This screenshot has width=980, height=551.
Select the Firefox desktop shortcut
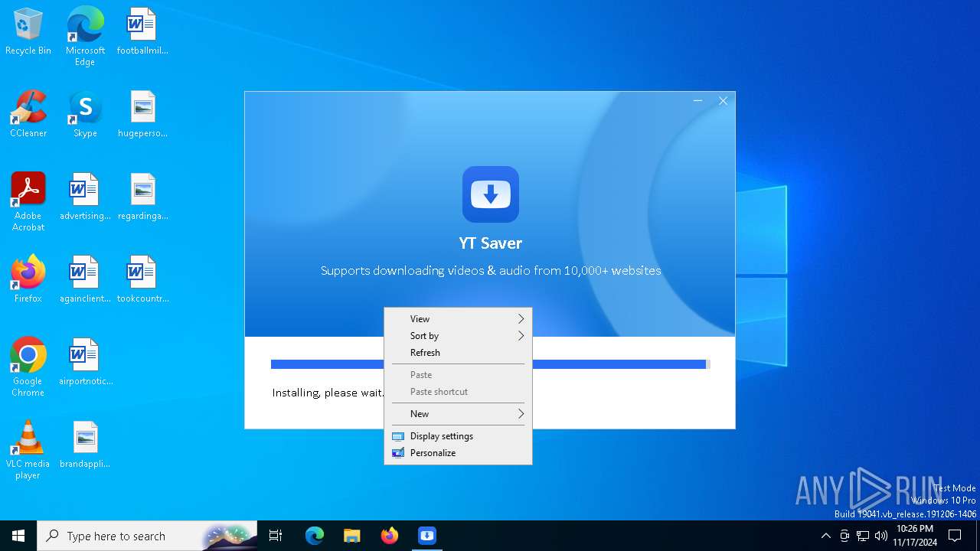coord(28,280)
